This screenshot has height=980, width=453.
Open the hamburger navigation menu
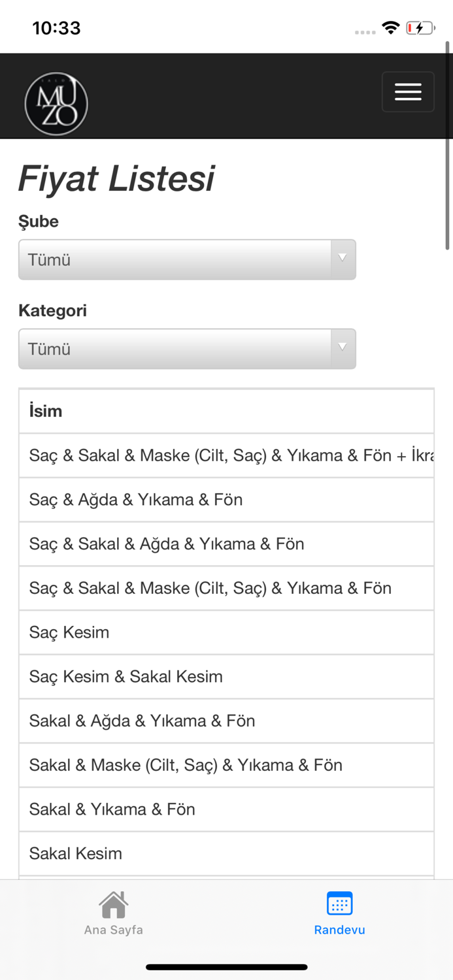(408, 91)
